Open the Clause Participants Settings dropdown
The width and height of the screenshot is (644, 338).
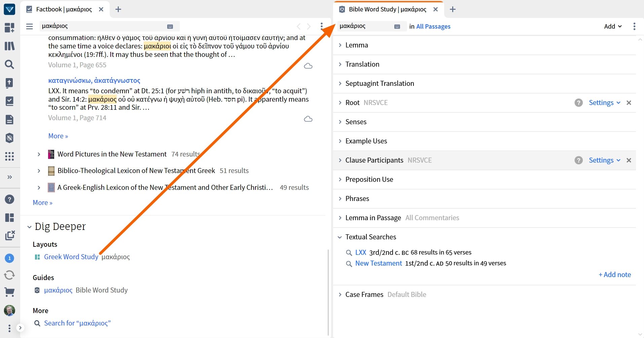604,160
